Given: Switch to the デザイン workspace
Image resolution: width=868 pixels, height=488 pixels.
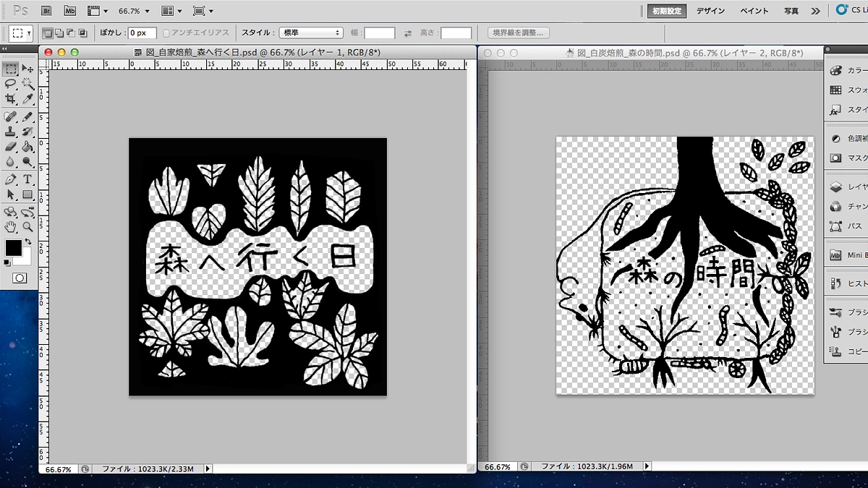Looking at the screenshot, I should pos(710,11).
